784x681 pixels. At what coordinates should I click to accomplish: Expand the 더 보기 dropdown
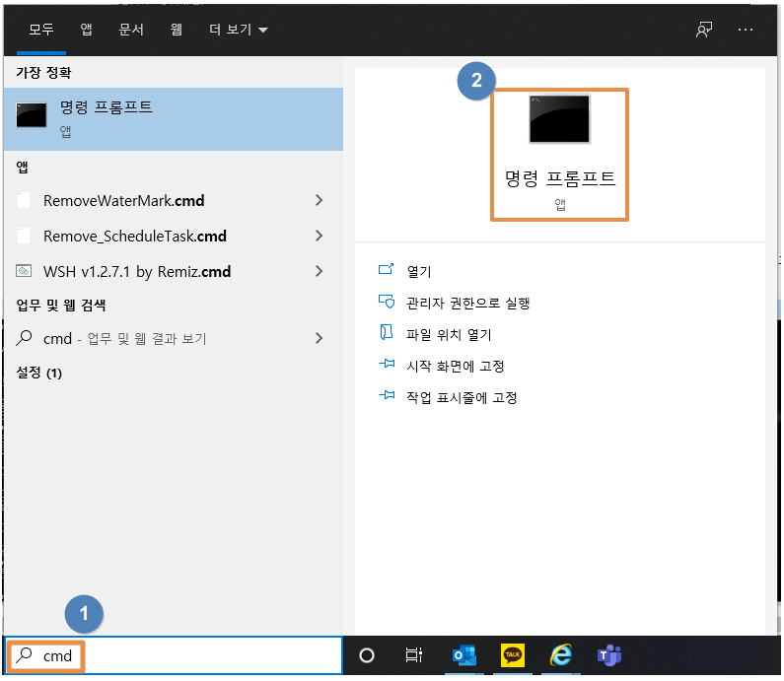point(239,30)
